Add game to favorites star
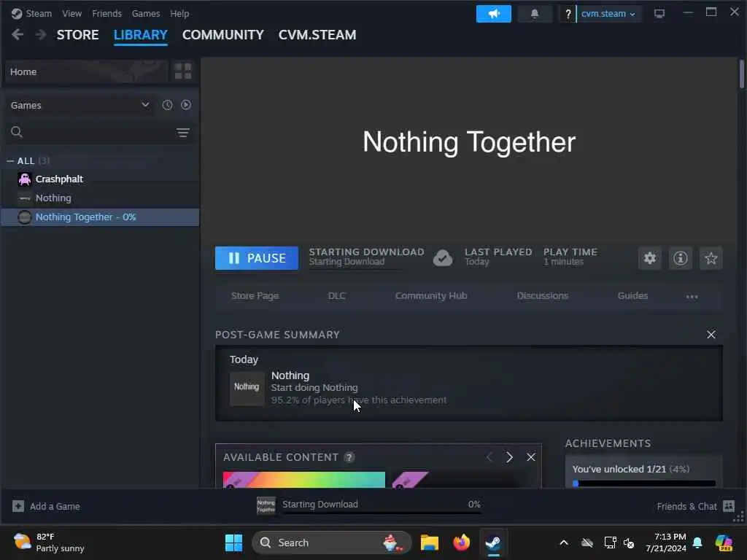The width and height of the screenshot is (747, 560). (711, 258)
